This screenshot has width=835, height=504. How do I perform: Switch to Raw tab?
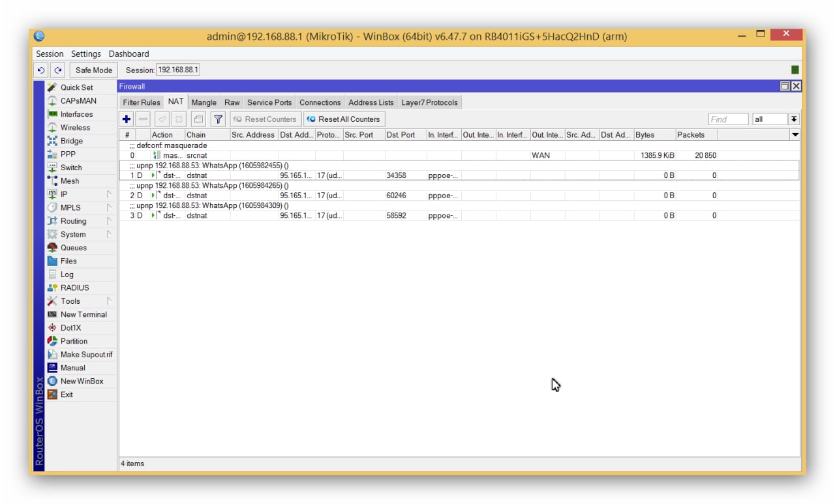pyautogui.click(x=232, y=102)
